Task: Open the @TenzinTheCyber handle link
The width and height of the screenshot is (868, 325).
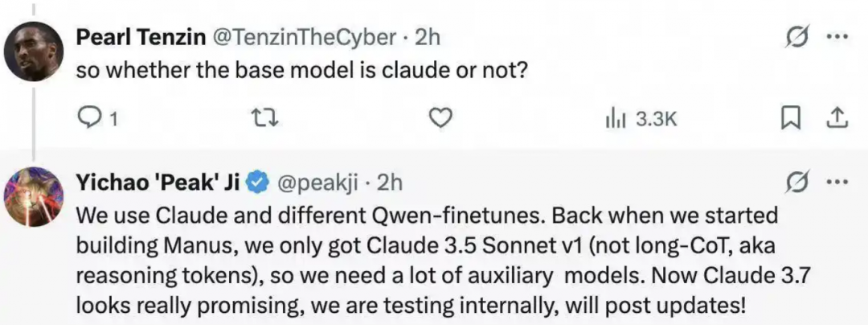Action: 303,36
